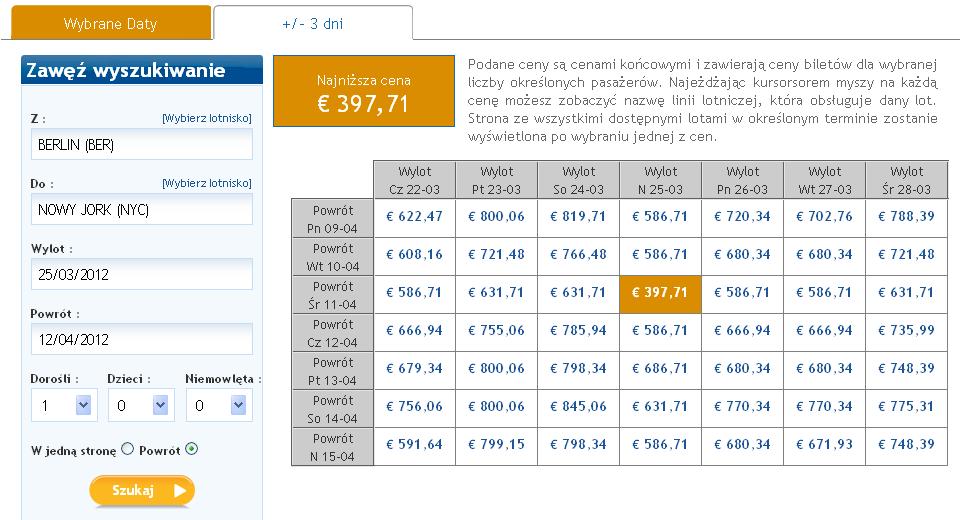Select the € 788,39 price cell
Screen dimensions: 960x520
click(x=907, y=217)
